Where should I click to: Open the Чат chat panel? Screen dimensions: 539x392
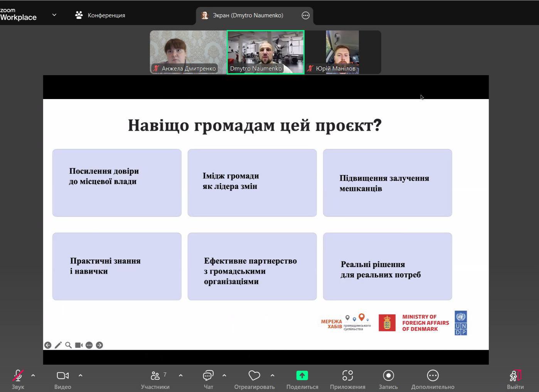point(208,376)
